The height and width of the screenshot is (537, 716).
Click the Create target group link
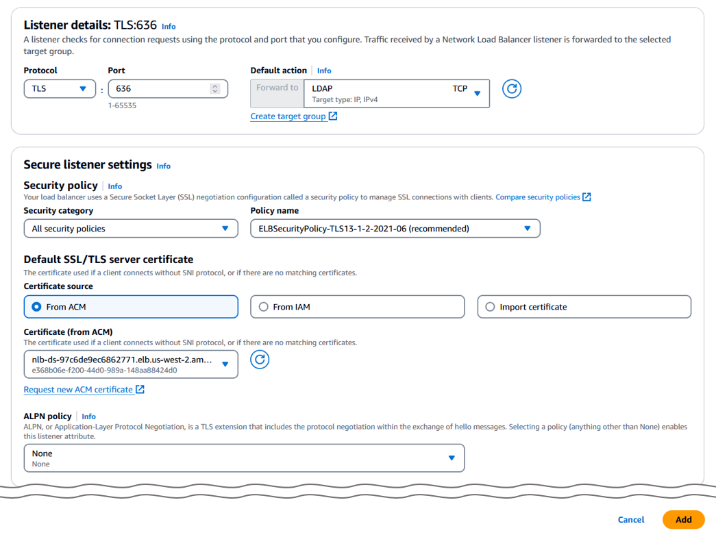coord(288,116)
